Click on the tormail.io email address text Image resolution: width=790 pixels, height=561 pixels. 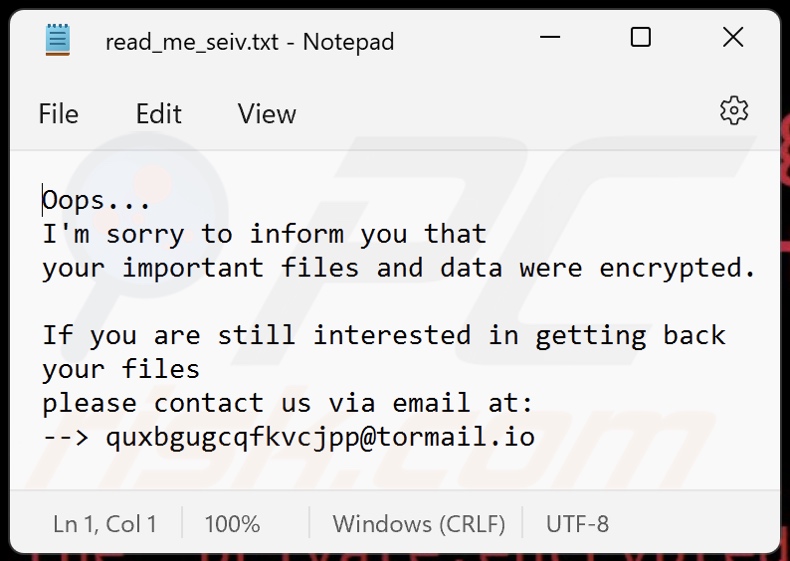[320, 437]
